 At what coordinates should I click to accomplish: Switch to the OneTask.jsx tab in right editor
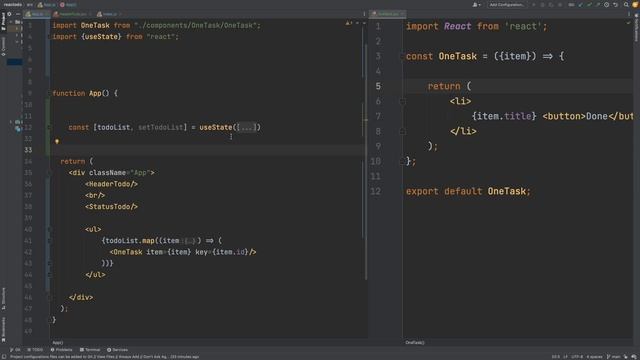(x=387, y=14)
